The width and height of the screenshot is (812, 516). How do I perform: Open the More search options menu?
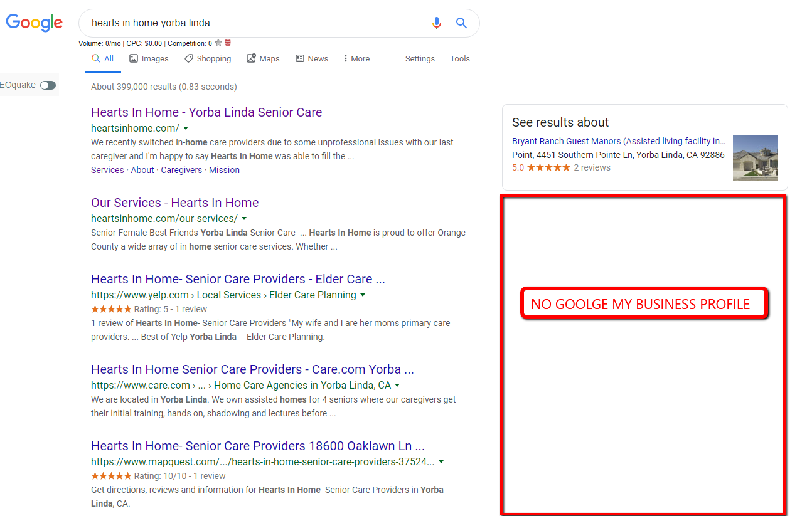(356, 58)
